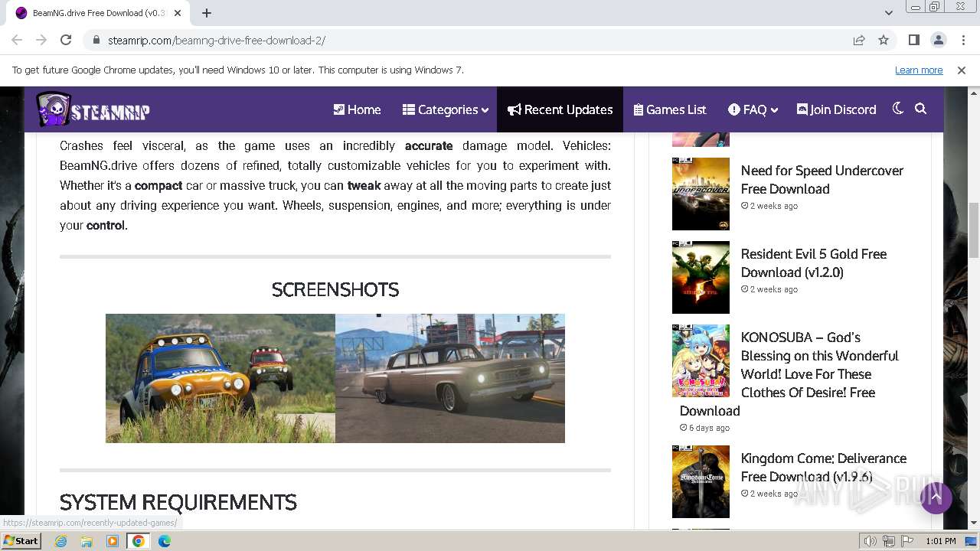Click Learn more about Chrome updates
980x551 pixels.
919,70
